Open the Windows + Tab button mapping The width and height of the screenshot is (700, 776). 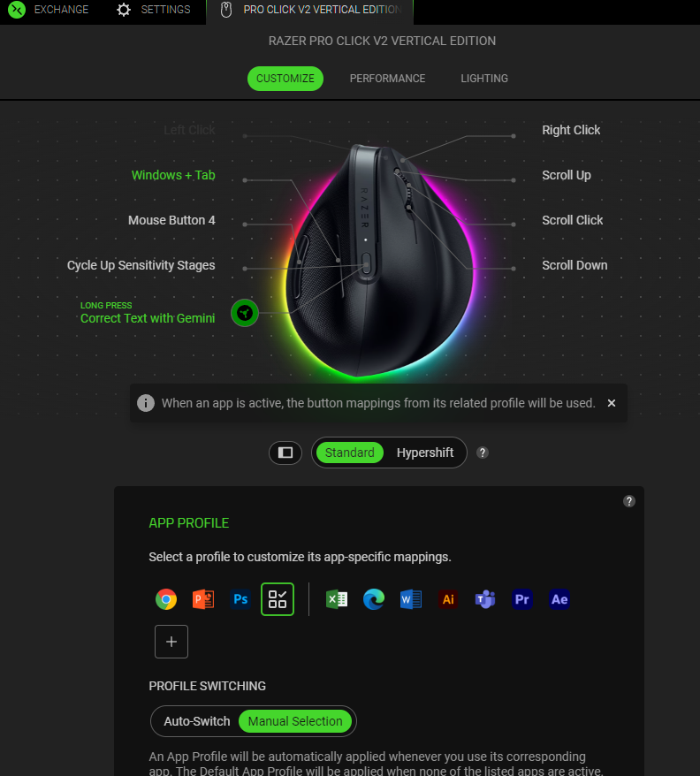[x=172, y=175]
